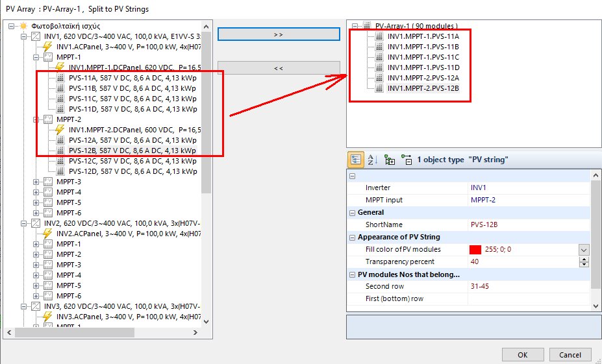Sort properties alphabetically with A-Z icon
This screenshot has width=602, height=364.
[x=372, y=159]
